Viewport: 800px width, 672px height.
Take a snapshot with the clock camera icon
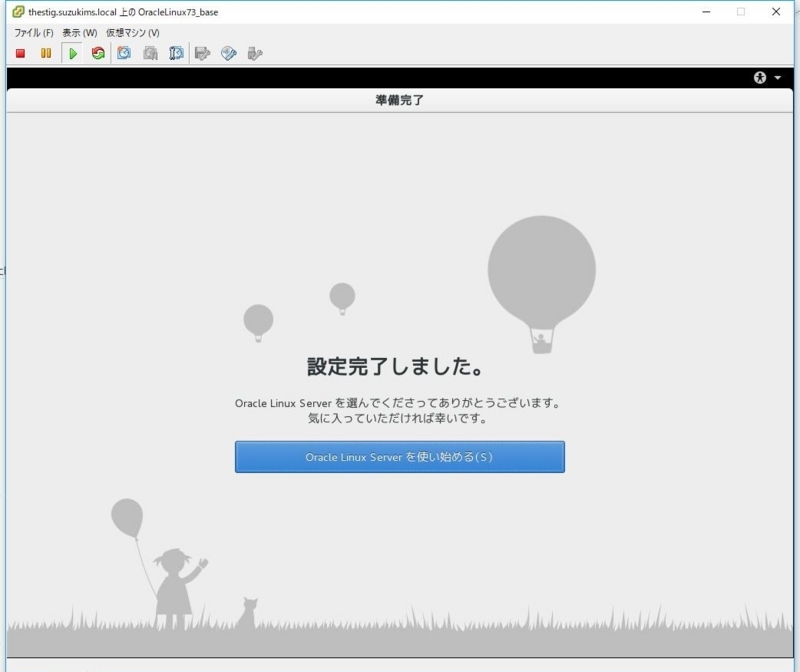point(124,53)
